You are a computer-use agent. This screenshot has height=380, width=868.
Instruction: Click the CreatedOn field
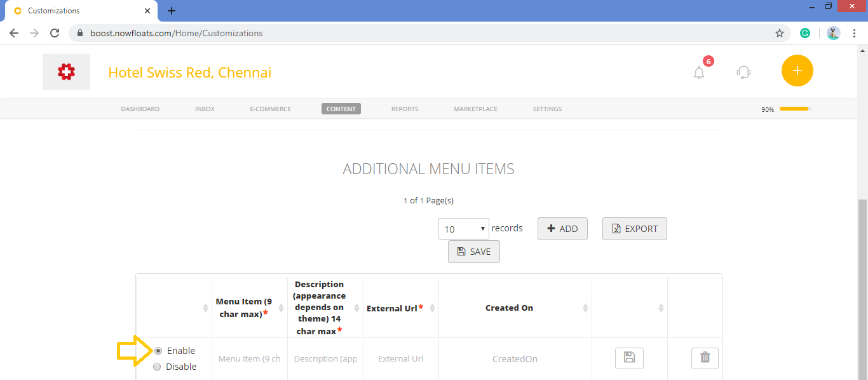coord(515,358)
